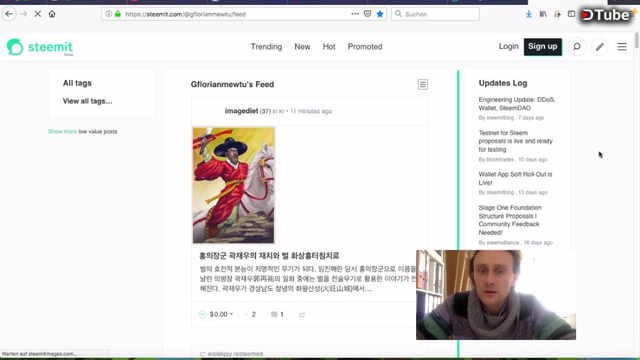Click the Firefox downloads arrow icon

pos(529,14)
